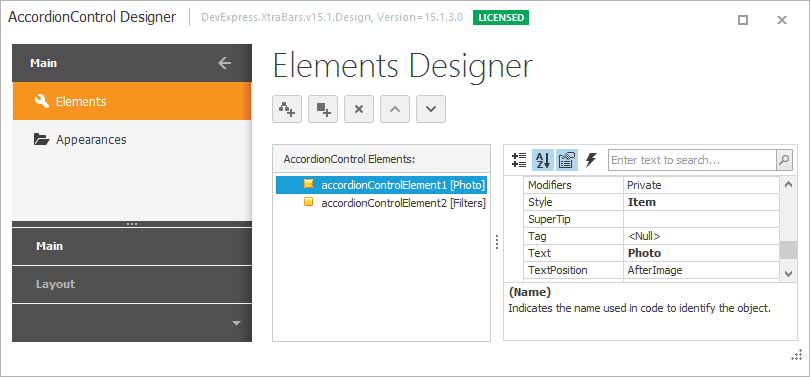Click the property search text field
The image size is (810, 377).
point(692,160)
